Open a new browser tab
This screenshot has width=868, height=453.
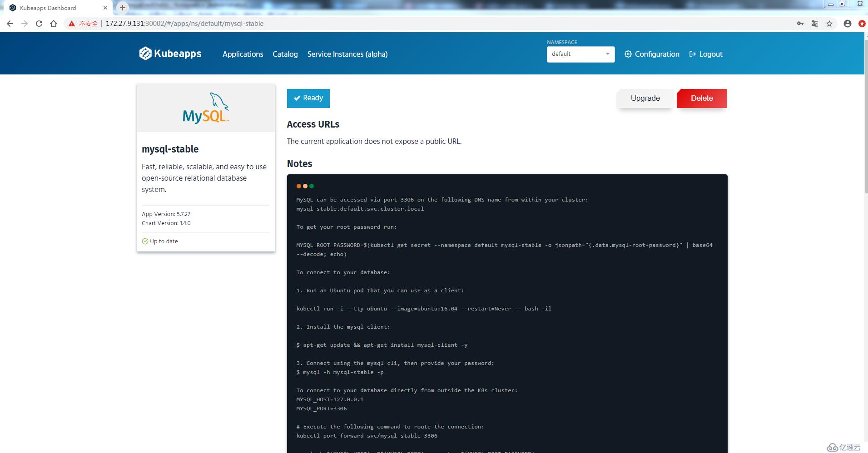123,8
